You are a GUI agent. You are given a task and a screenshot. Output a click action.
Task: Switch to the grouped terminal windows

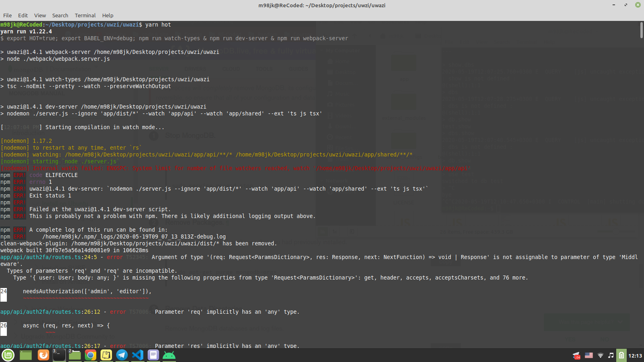[59, 355]
